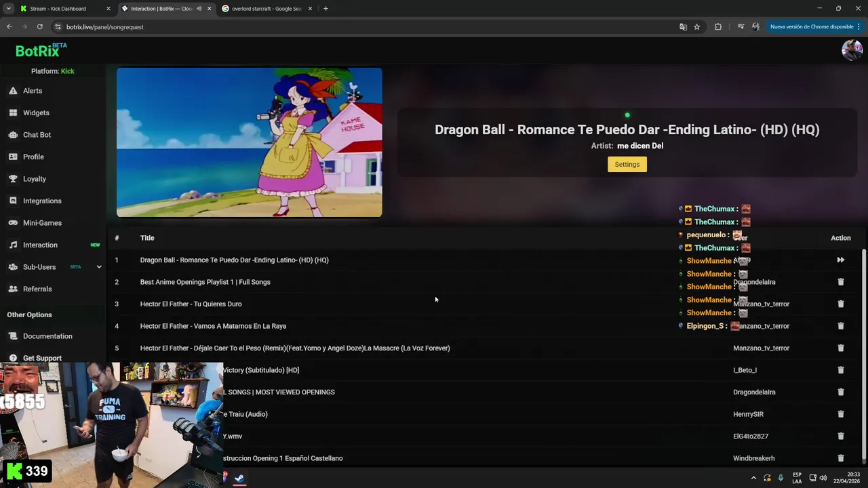Open the Integrations section

pyautogui.click(x=42, y=201)
